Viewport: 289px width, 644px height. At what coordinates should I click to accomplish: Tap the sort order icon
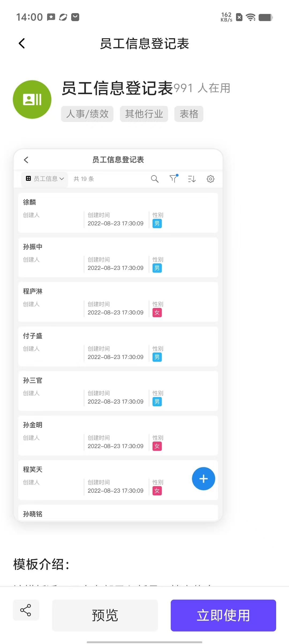pos(192,179)
